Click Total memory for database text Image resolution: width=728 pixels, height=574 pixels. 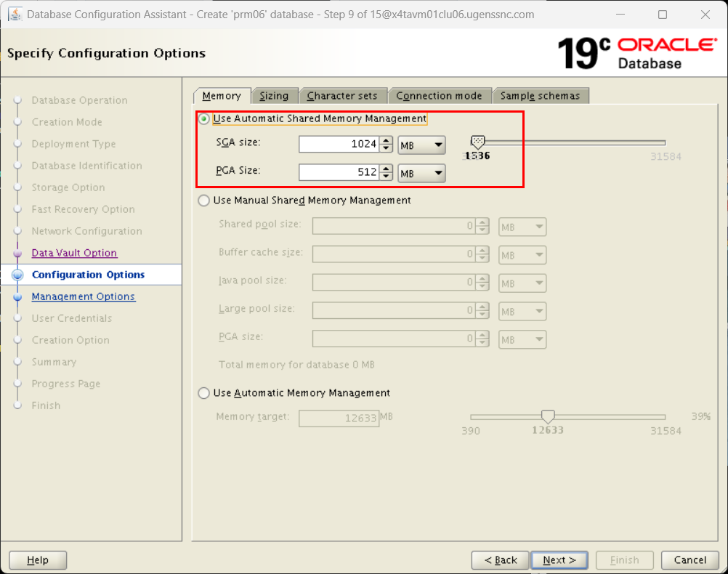pyautogui.click(x=296, y=365)
